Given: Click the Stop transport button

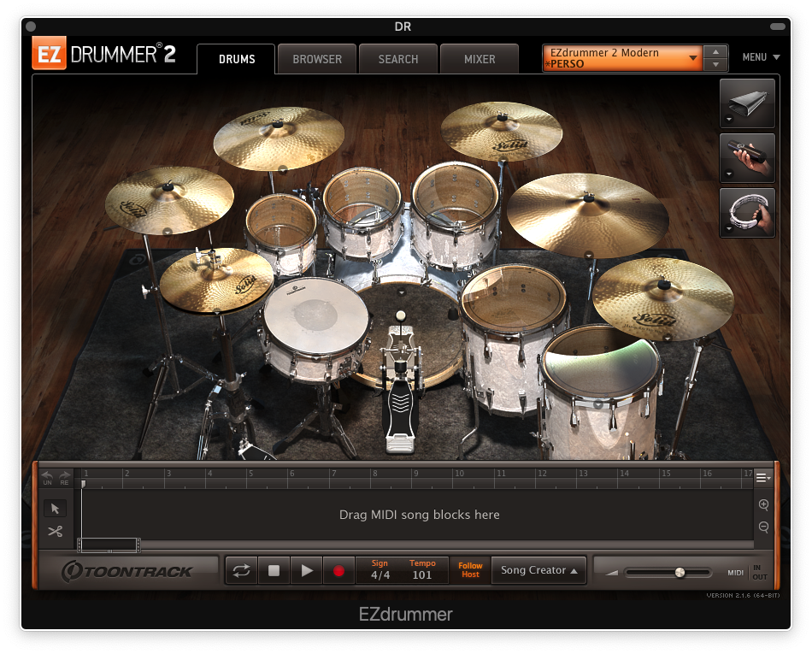Looking at the screenshot, I should (x=274, y=570).
